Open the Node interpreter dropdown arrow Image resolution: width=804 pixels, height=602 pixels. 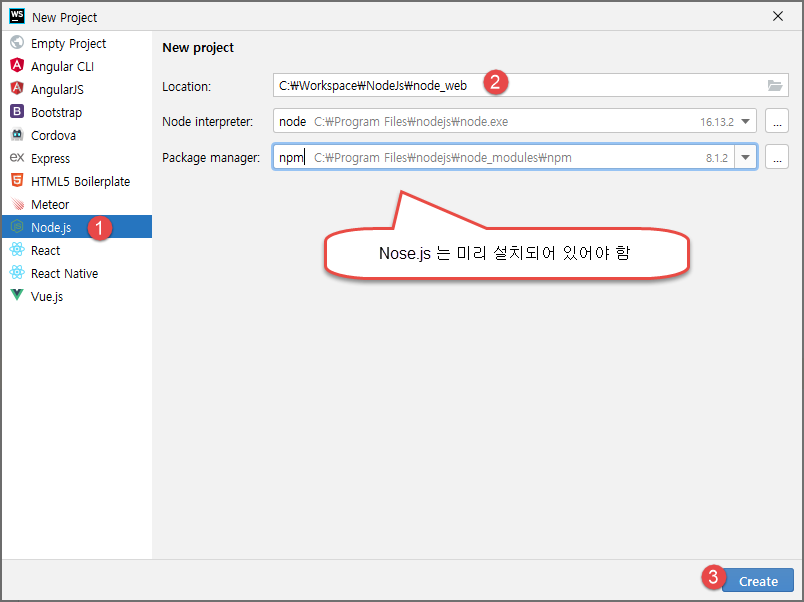(746, 122)
